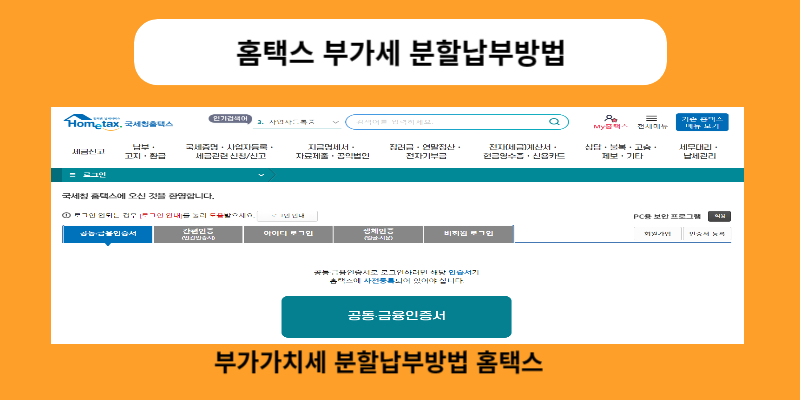Open 전자(세금)계산서·현금영수증·신용카드 menu
Screen dimensions: 800x400
coord(524,152)
